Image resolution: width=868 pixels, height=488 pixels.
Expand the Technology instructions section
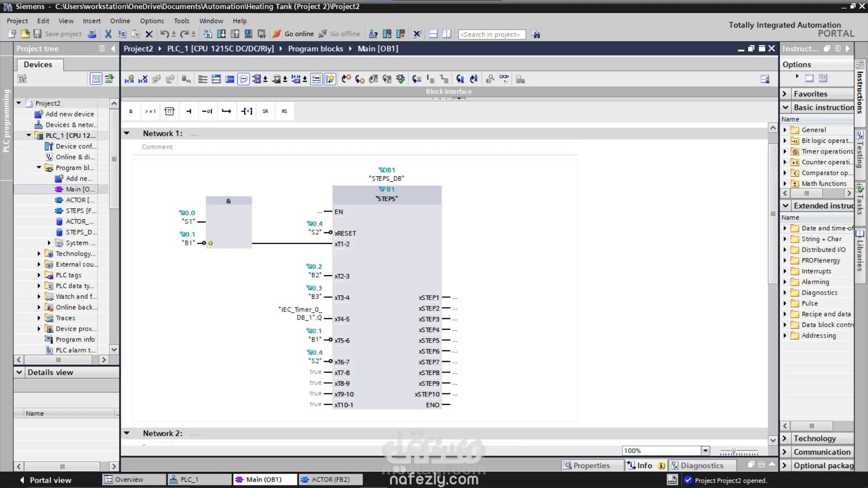coord(785,438)
